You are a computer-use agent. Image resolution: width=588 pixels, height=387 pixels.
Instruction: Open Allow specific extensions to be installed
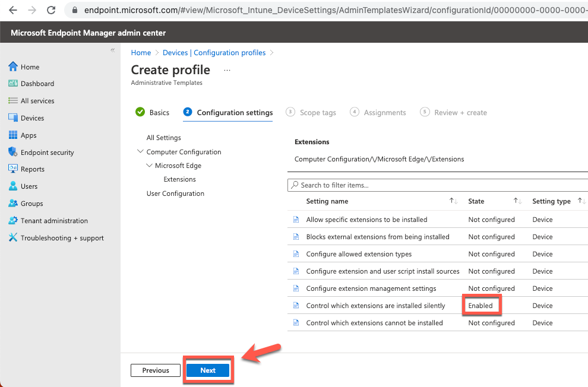coord(366,220)
